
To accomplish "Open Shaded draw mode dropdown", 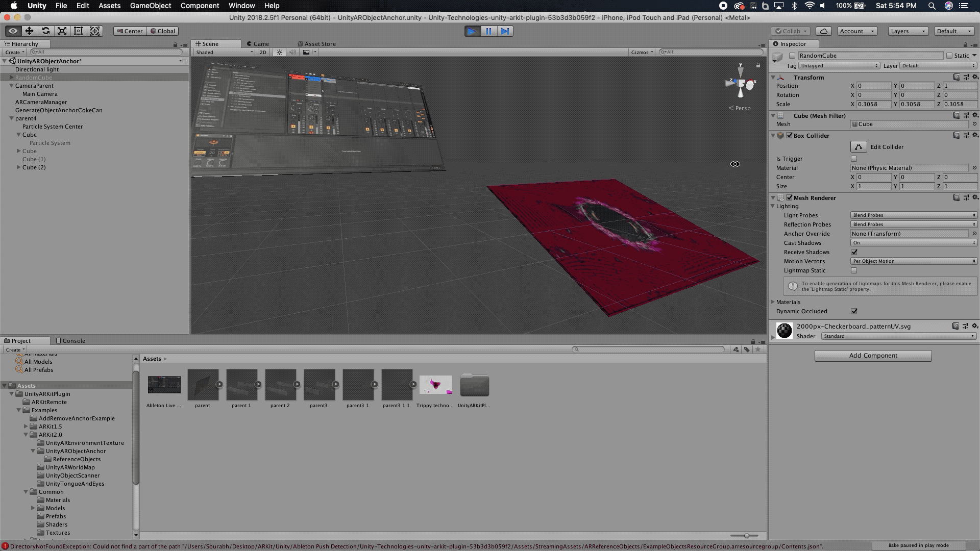I will (x=224, y=52).
